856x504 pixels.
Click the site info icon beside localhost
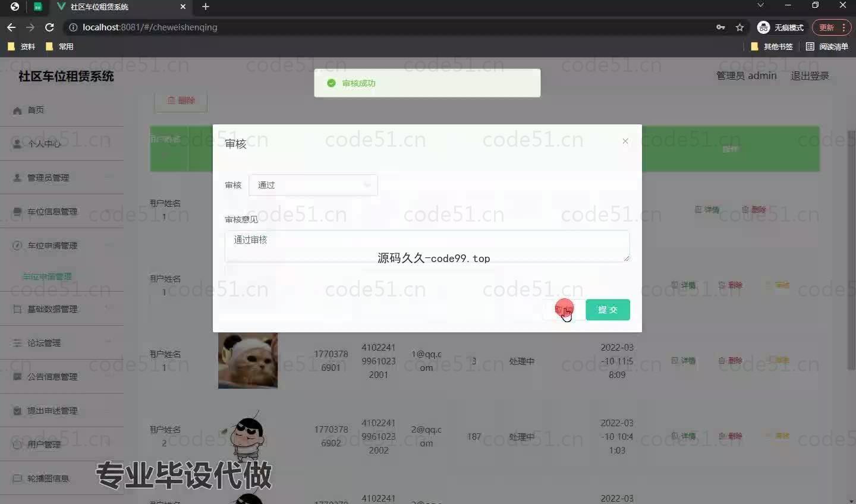(73, 27)
